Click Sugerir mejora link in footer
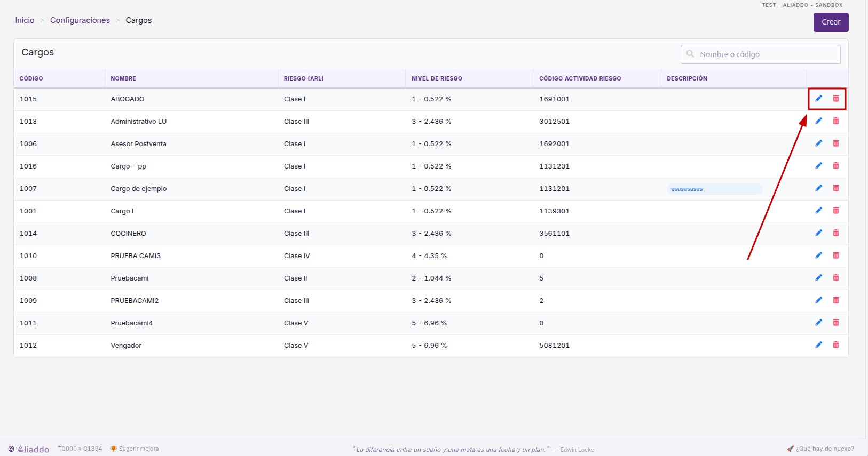This screenshot has width=868, height=456. click(135, 449)
